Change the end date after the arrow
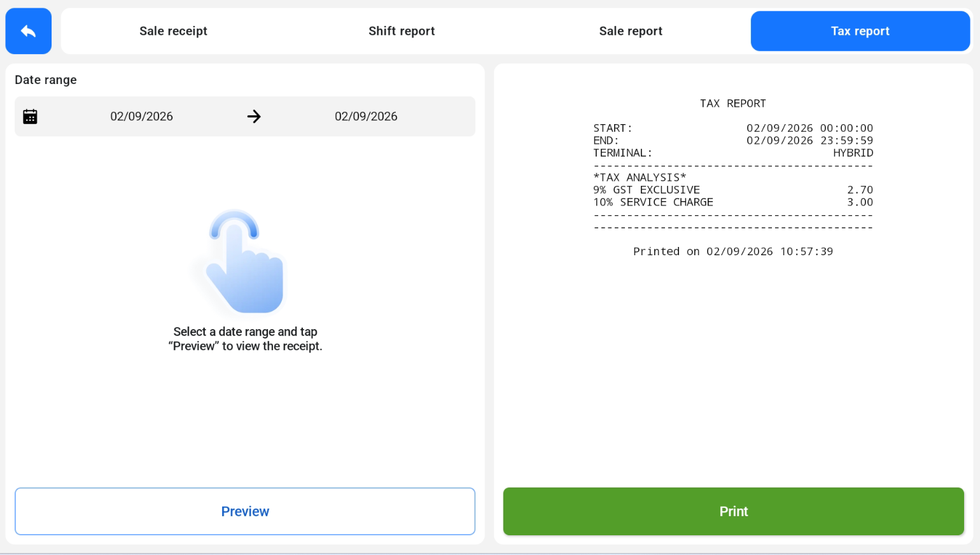The height and width of the screenshot is (555, 980). pyautogui.click(x=366, y=116)
